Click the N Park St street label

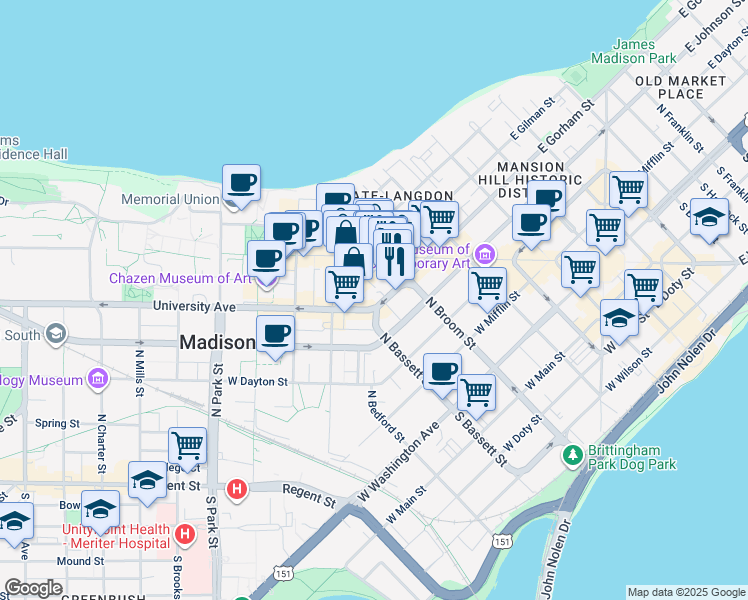217,390
